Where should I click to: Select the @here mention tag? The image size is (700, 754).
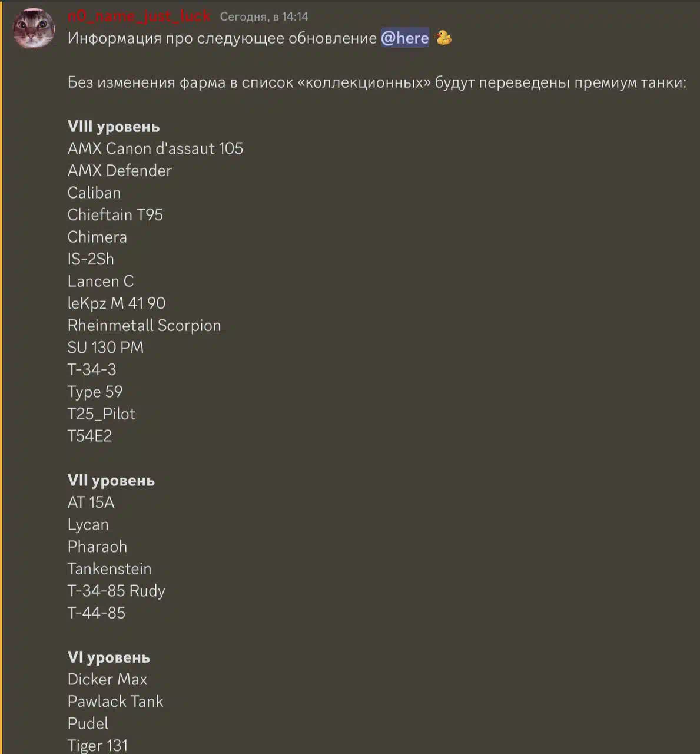(405, 38)
